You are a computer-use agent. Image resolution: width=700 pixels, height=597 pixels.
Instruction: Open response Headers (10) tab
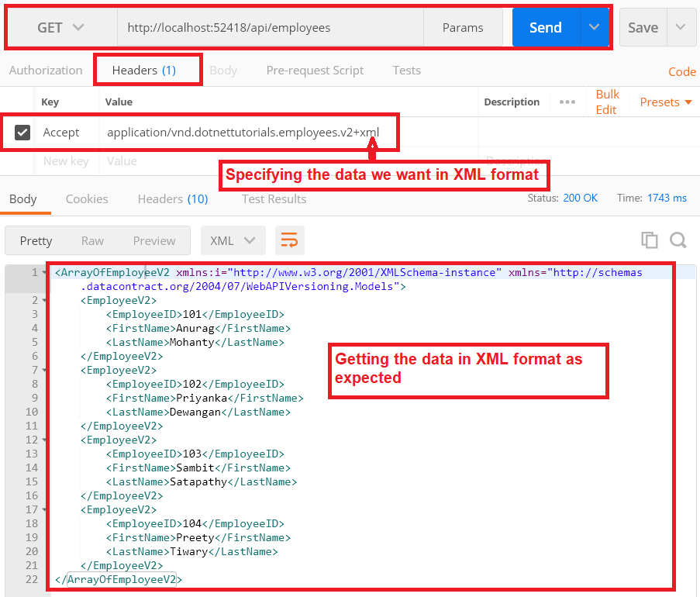[x=173, y=199]
